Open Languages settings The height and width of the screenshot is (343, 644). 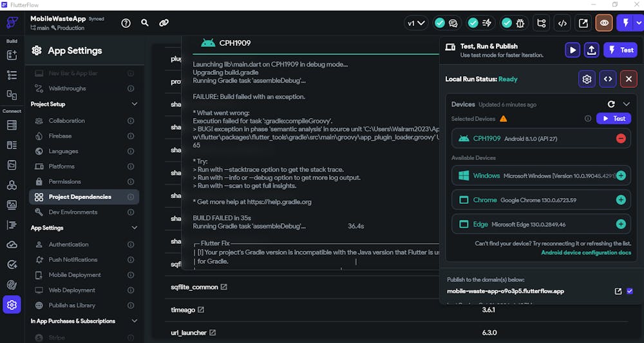(84, 152)
